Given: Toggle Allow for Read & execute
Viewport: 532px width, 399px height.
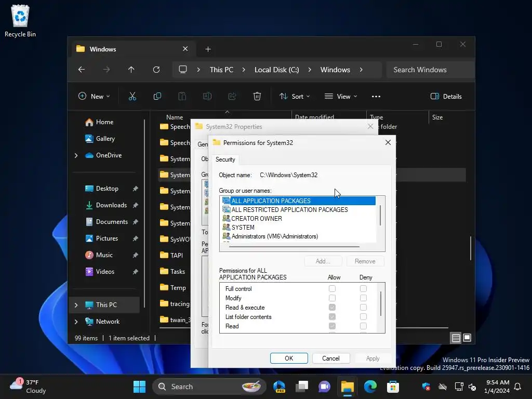Looking at the screenshot, I should tap(332, 308).
